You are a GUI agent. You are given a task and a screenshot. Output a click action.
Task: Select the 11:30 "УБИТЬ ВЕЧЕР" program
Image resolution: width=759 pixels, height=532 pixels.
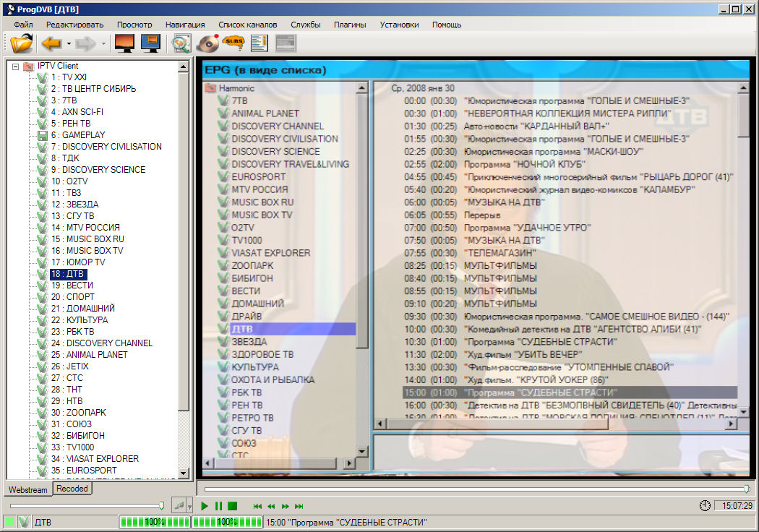pos(493,354)
